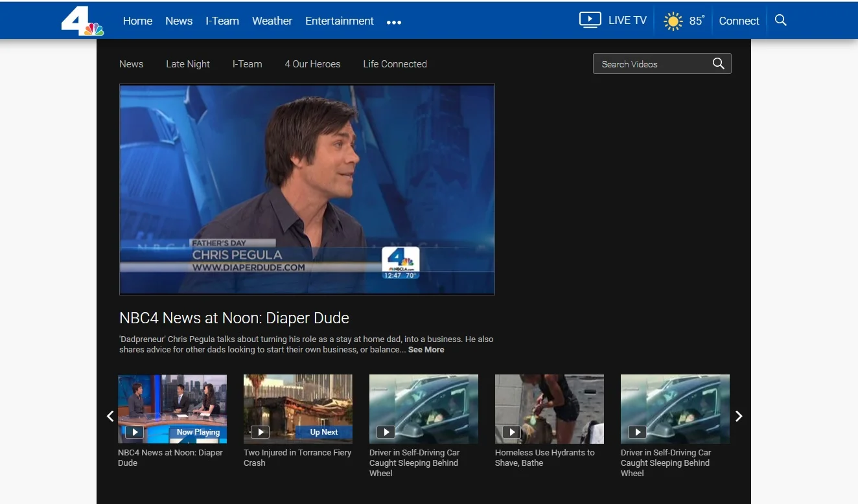
Task: Open I-Team in the top blue navigation
Action: click(222, 21)
